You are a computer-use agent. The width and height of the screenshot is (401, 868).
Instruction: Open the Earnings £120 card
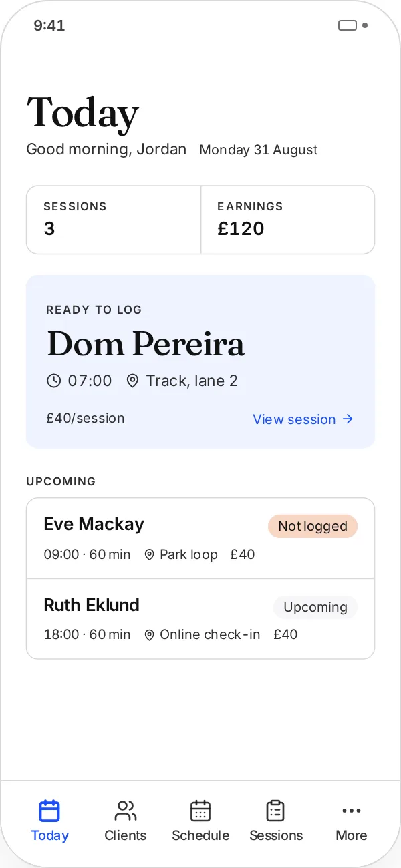coord(288,220)
